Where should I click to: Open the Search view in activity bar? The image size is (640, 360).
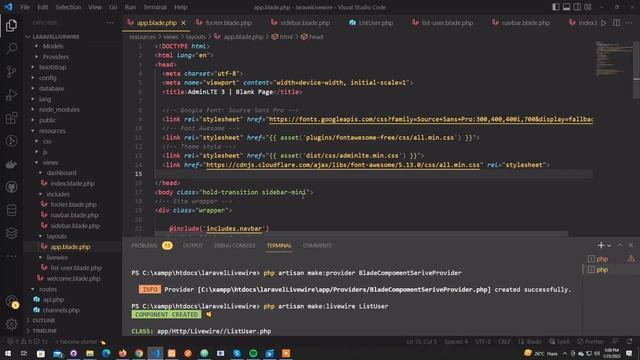pyautogui.click(x=11, y=49)
